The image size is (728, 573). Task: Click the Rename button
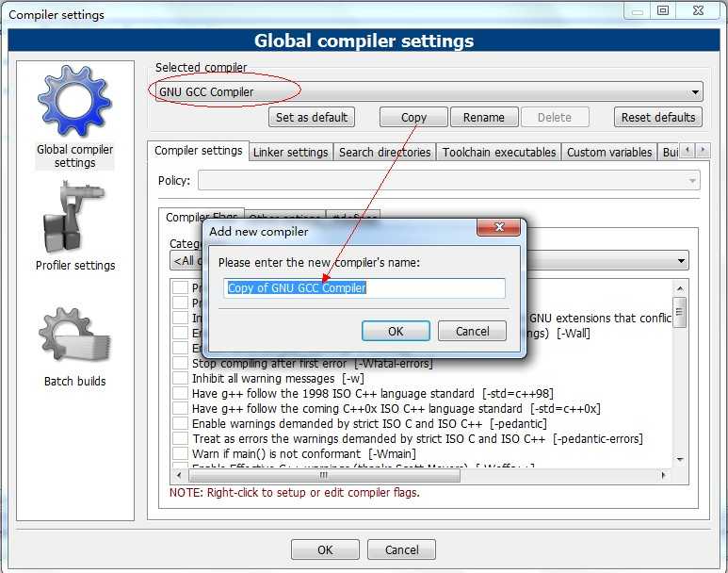(x=484, y=117)
